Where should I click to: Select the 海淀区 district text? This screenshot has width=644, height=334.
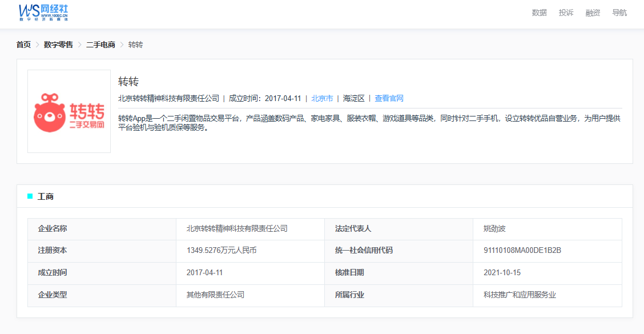353,99
